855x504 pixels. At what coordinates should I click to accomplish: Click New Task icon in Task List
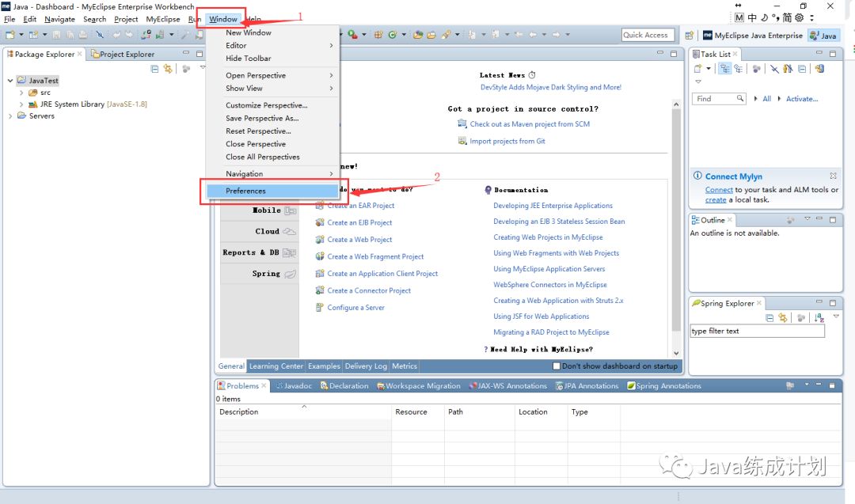tap(698, 69)
